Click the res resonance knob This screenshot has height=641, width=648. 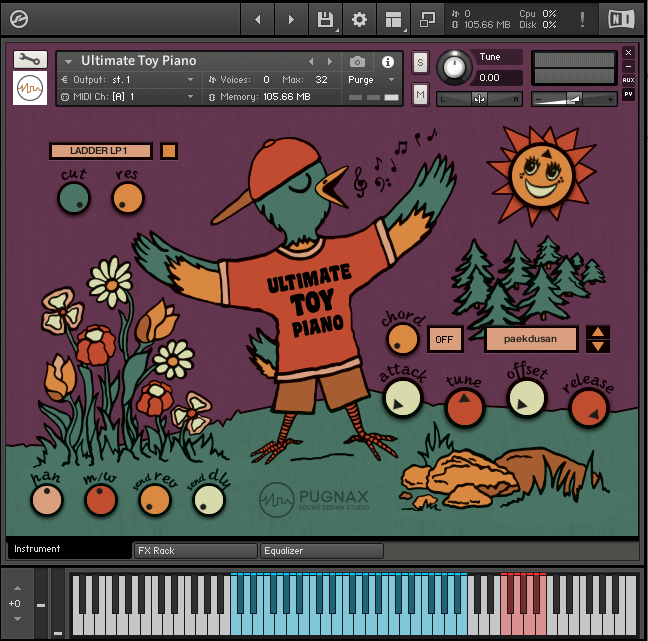[x=128, y=198]
